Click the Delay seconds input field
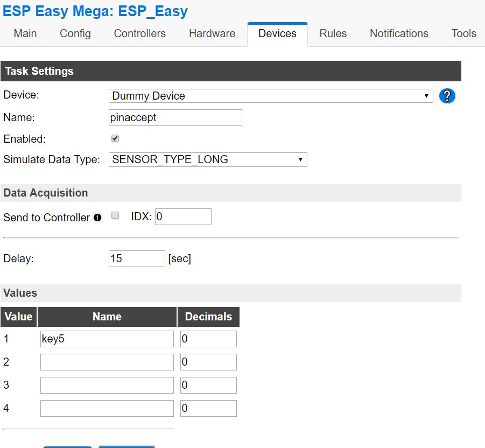Screen dimensions: 485x448 (137, 258)
